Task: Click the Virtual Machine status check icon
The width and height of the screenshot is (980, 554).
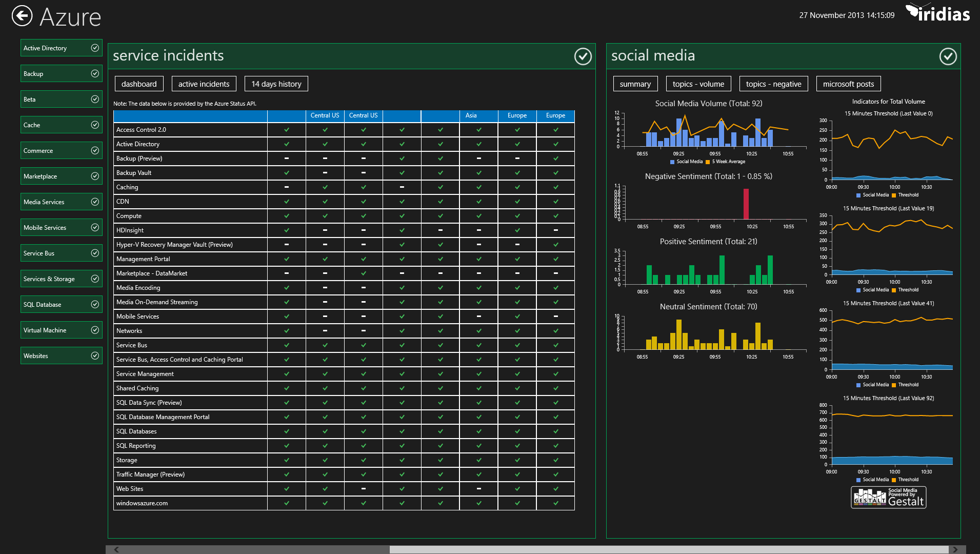Action: coord(95,330)
